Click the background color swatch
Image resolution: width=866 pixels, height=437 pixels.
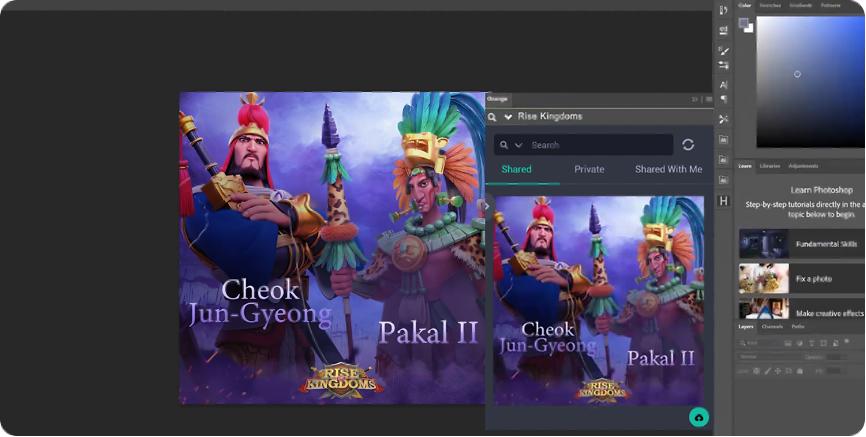pyautogui.click(x=749, y=29)
